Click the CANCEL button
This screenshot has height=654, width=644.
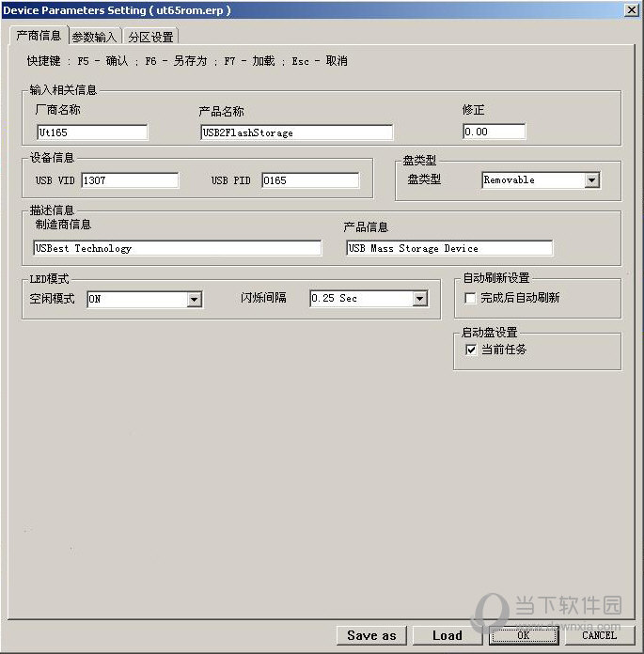599,635
